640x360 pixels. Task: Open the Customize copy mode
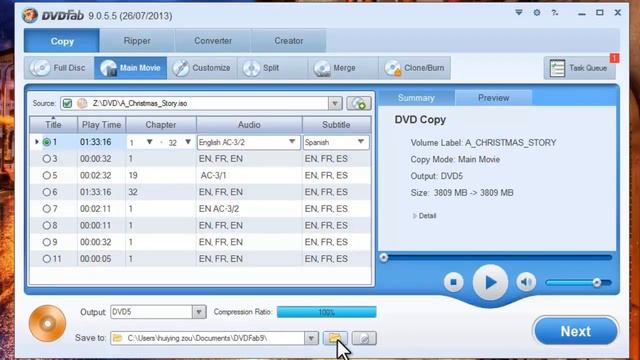point(202,68)
